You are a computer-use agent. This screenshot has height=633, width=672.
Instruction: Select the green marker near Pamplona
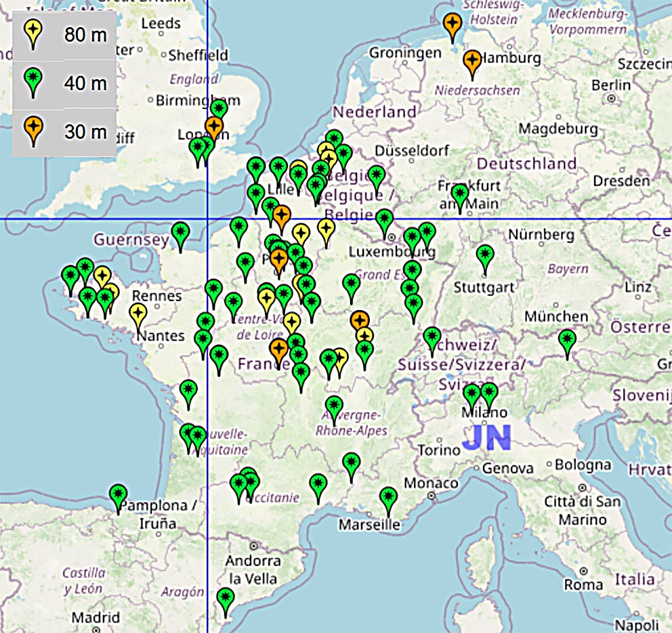(x=119, y=495)
